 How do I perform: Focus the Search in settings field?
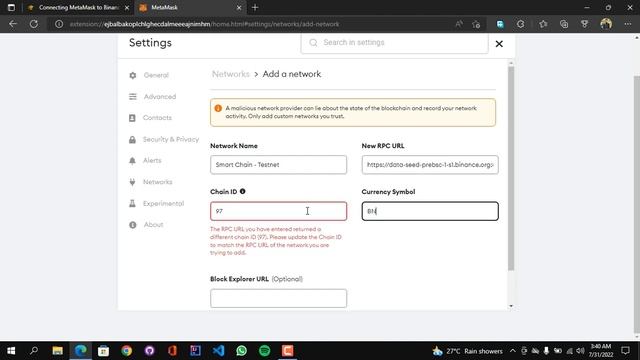[x=394, y=43]
